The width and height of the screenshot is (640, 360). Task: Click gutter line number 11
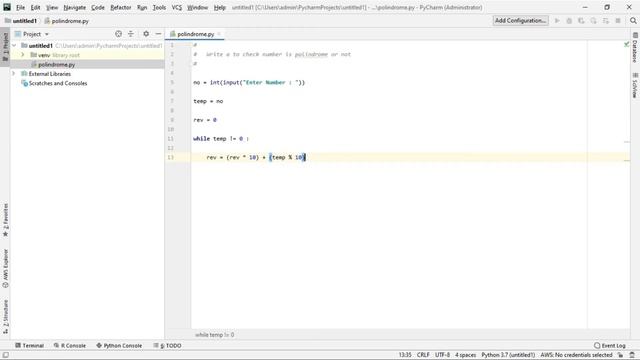coord(171,139)
